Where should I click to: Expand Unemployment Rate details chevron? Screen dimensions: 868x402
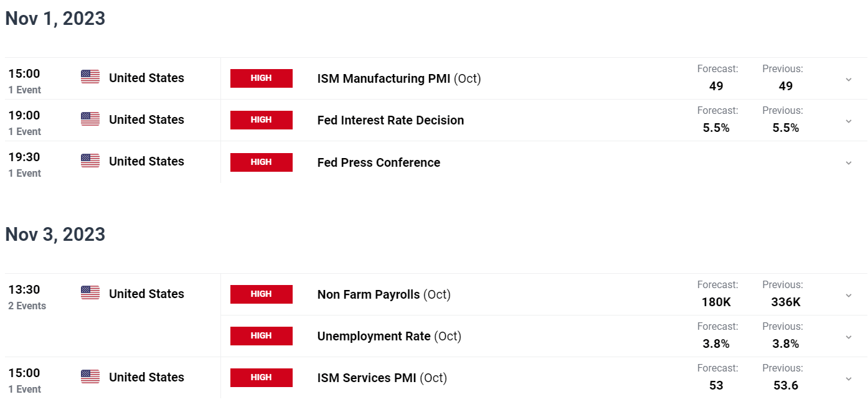tap(849, 337)
